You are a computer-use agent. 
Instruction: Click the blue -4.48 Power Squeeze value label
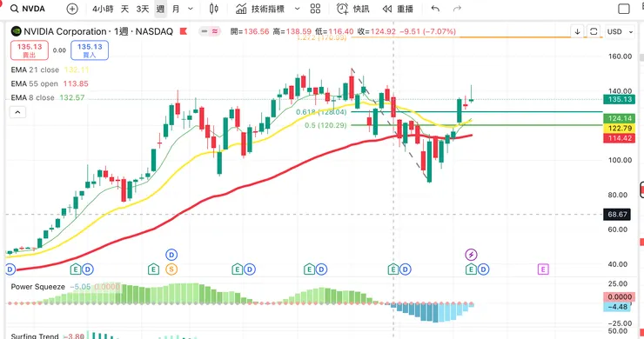click(x=617, y=307)
